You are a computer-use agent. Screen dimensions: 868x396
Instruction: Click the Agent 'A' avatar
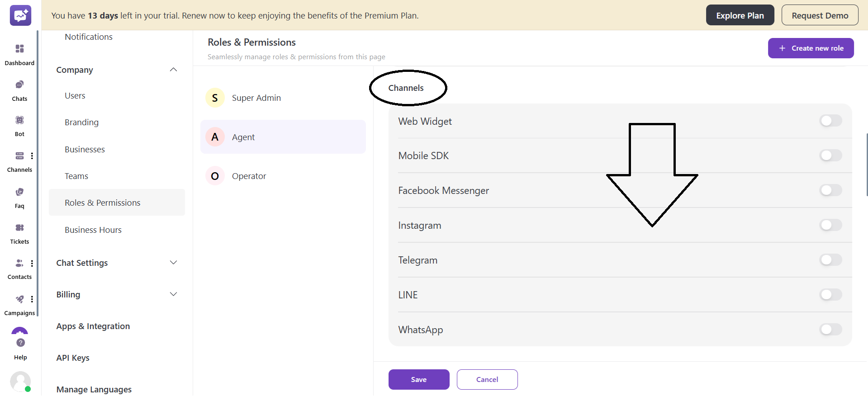click(215, 137)
